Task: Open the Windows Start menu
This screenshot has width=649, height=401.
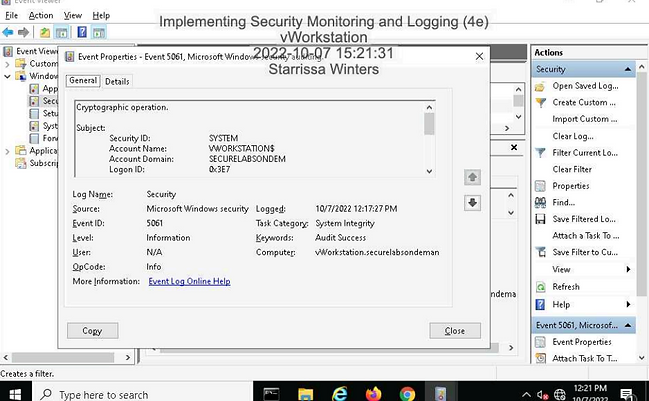Action: click(x=15, y=394)
